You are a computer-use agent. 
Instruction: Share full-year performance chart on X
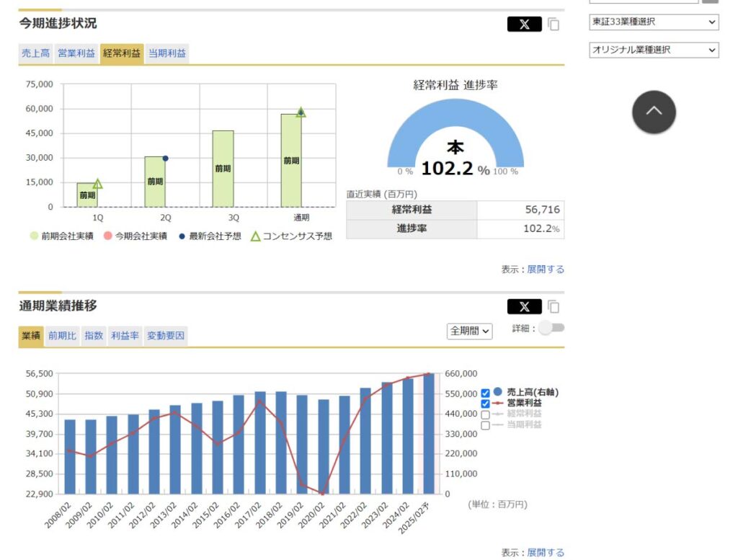tap(525, 307)
